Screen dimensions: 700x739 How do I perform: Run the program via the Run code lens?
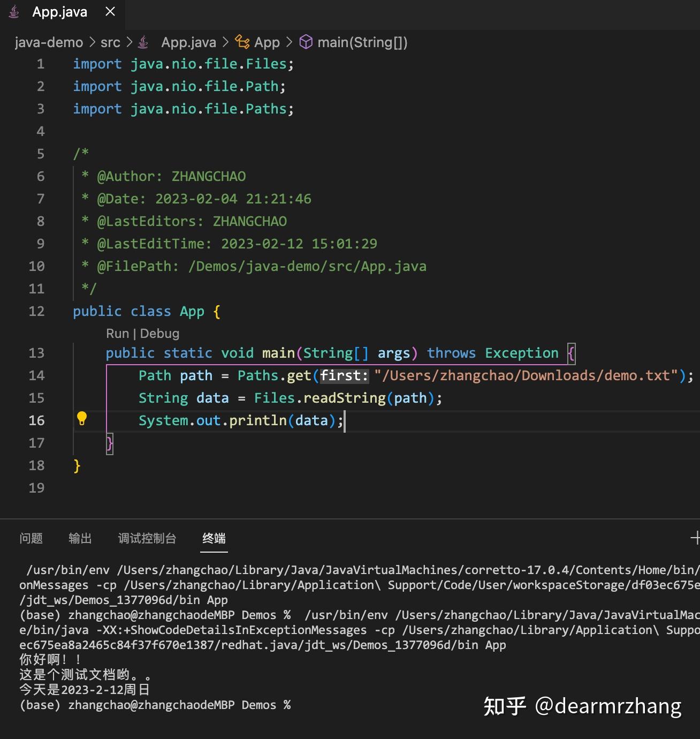117,333
